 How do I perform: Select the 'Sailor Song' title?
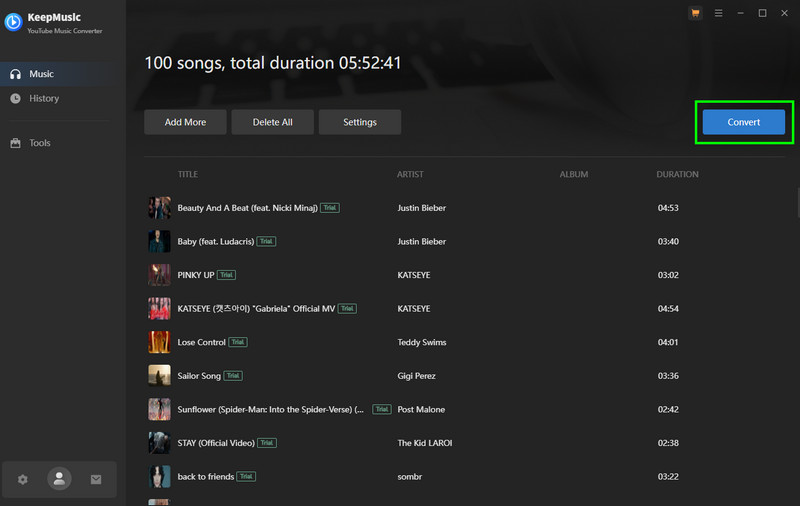pos(199,376)
